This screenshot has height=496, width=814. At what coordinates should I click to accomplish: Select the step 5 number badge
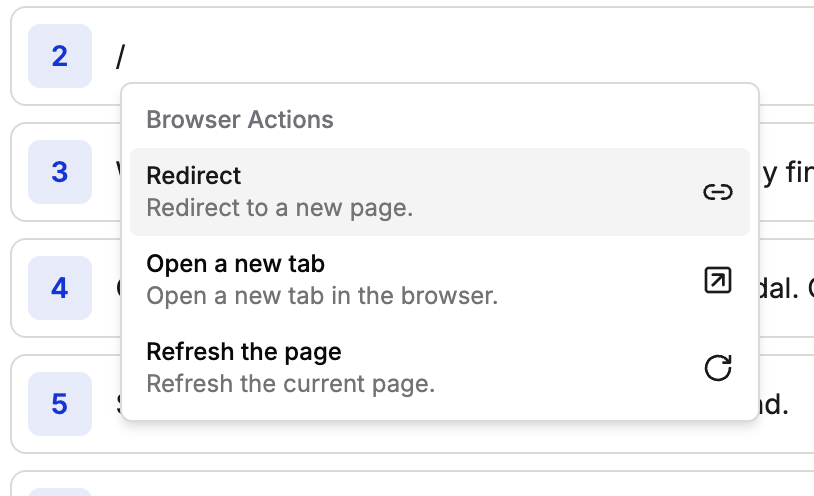point(60,404)
